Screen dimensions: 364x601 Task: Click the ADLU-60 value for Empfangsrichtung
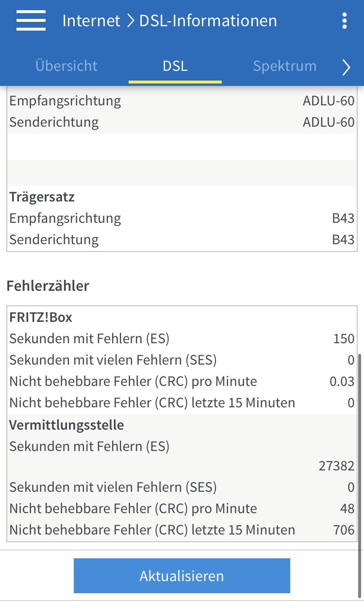pyautogui.click(x=329, y=101)
